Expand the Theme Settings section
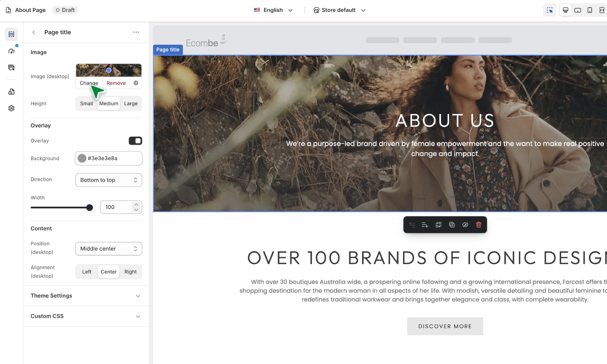Image resolution: width=607 pixels, height=364 pixels. coord(86,296)
